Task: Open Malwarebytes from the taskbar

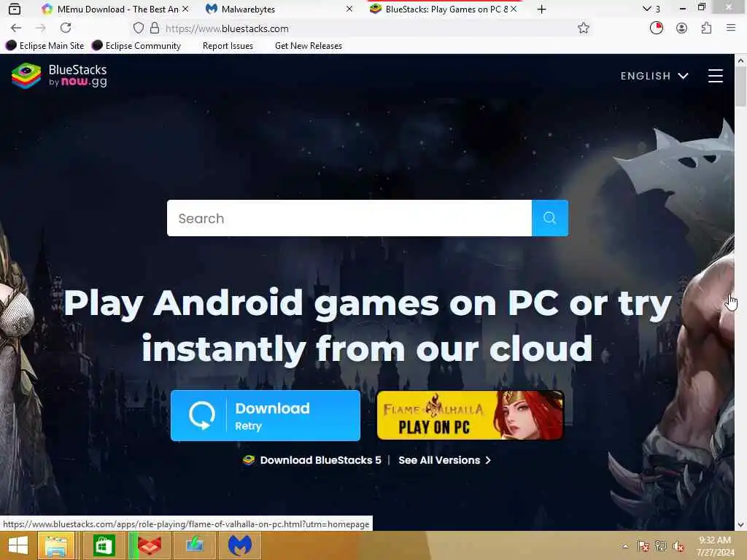Action: [x=240, y=545]
